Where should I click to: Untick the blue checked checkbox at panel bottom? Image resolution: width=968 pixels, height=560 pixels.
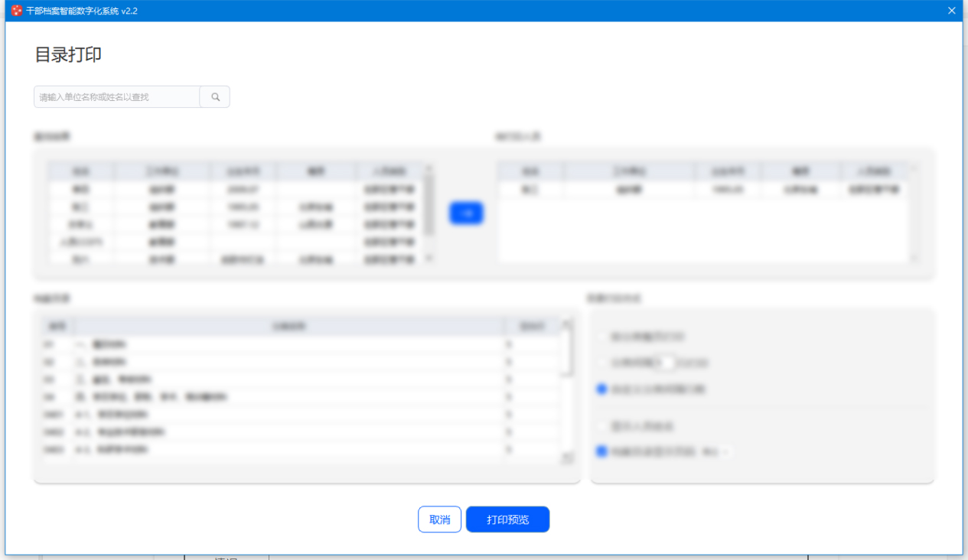pyautogui.click(x=601, y=452)
